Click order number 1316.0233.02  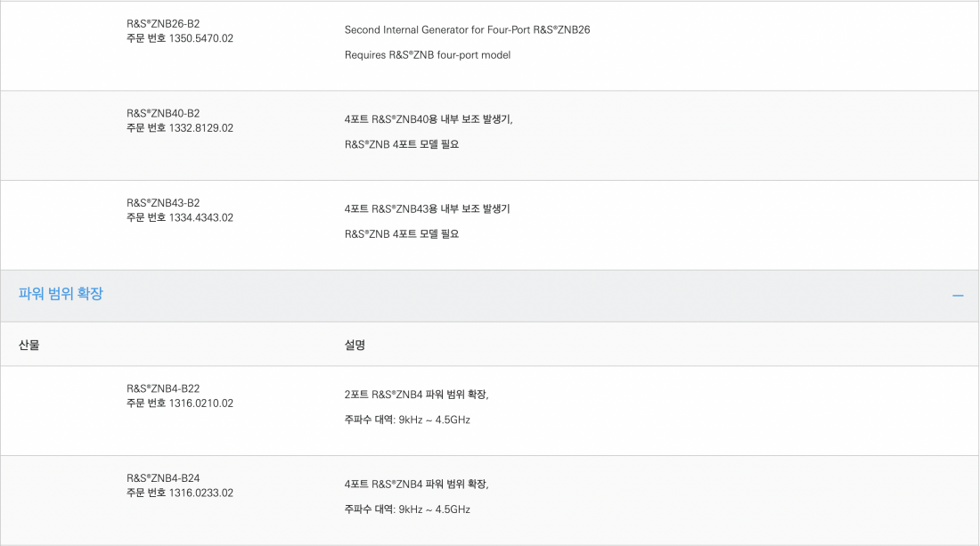click(x=180, y=493)
